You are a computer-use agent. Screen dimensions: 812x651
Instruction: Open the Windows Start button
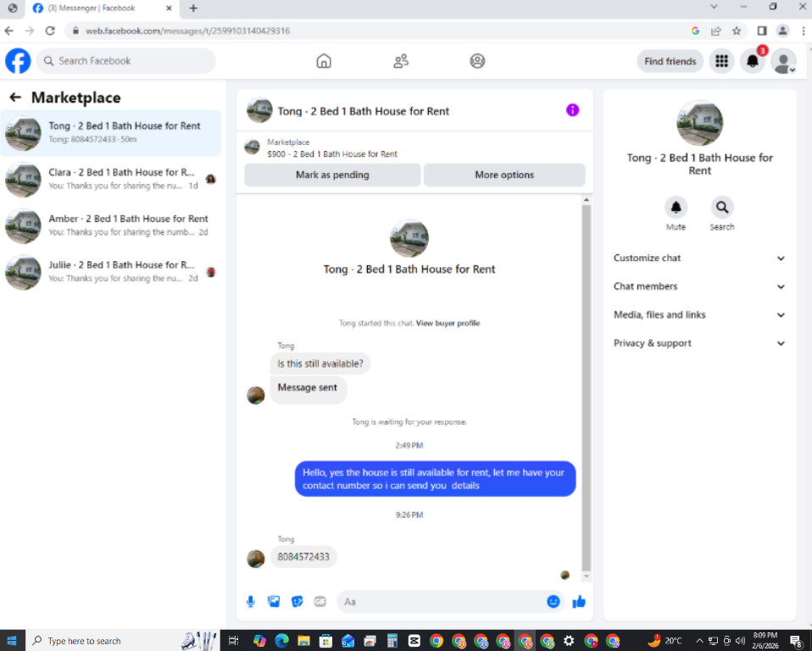[12, 641]
